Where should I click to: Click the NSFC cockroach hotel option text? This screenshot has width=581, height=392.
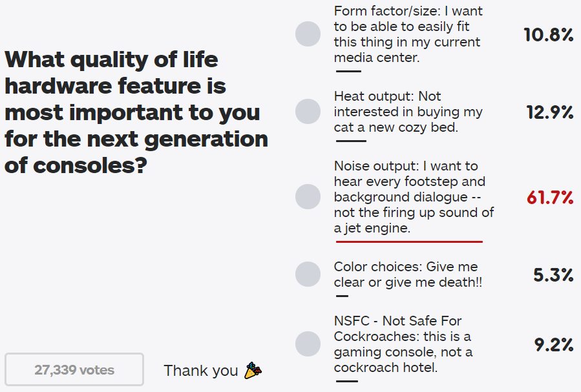[403, 344]
